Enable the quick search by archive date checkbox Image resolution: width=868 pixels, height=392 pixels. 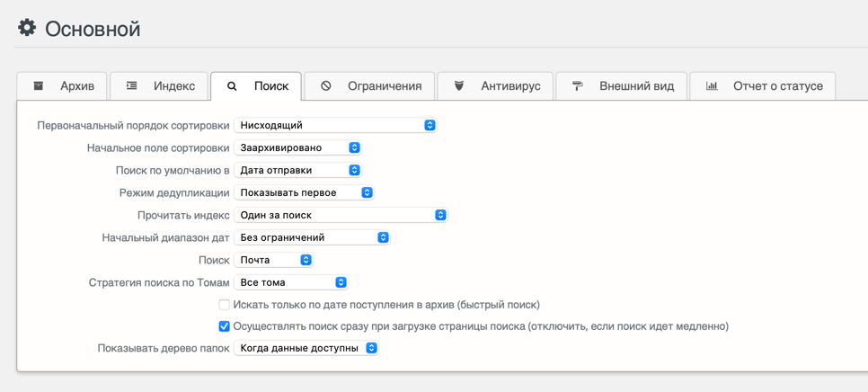point(225,305)
